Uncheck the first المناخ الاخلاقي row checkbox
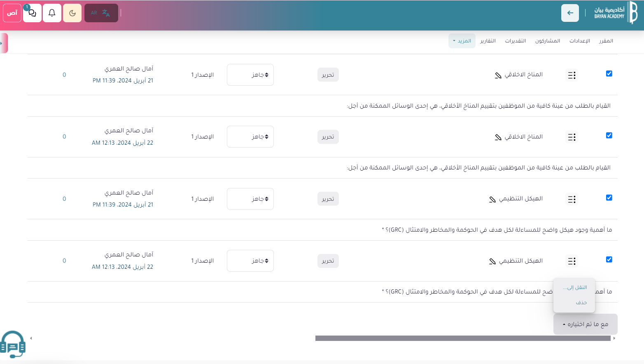The image size is (644, 364). click(x=609, y=74)
